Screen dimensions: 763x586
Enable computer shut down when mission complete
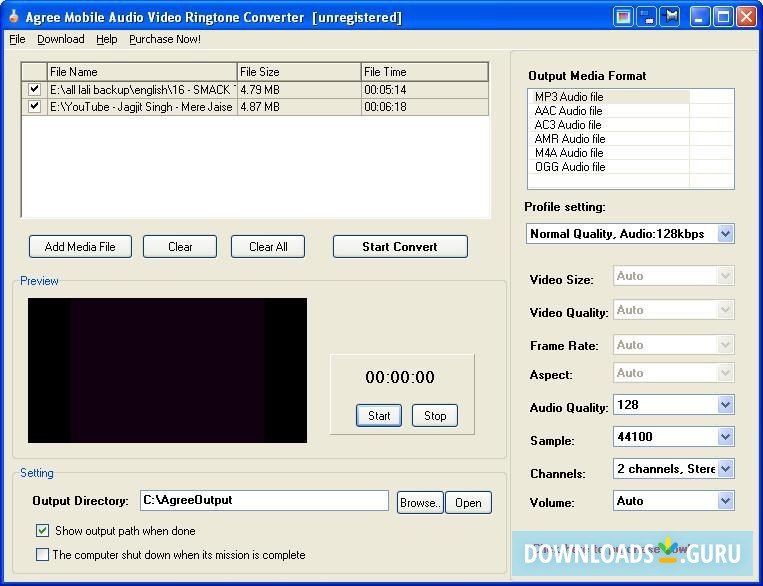42,554
